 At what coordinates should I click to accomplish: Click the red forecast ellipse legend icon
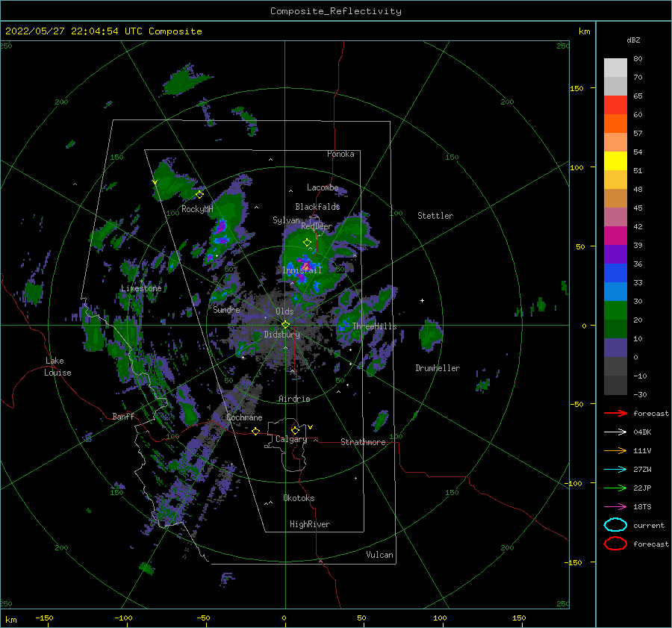[x=615, y=544]
